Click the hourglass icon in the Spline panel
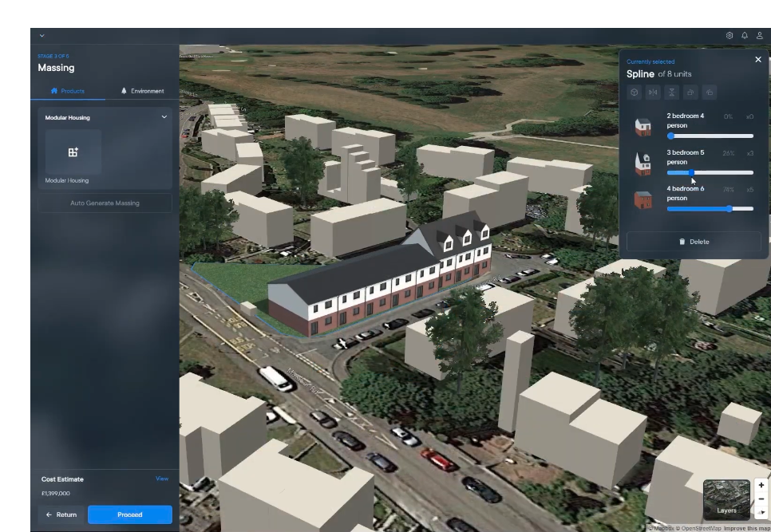The height and width of the screenshot is (532, 771). click(672, 93)
